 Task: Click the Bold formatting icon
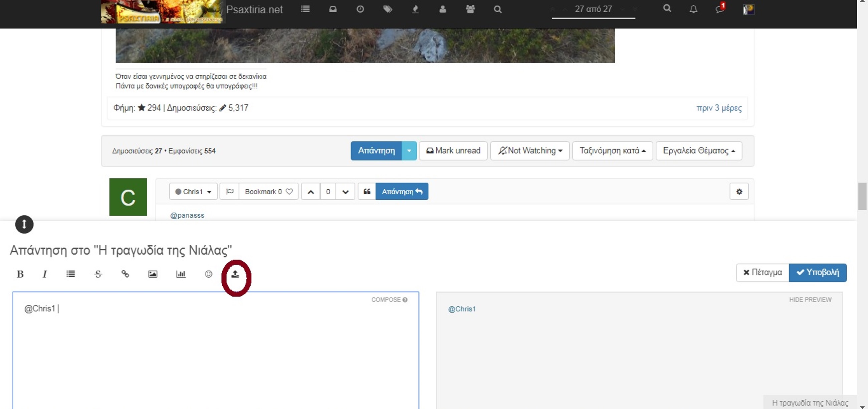tap(20, 274)
